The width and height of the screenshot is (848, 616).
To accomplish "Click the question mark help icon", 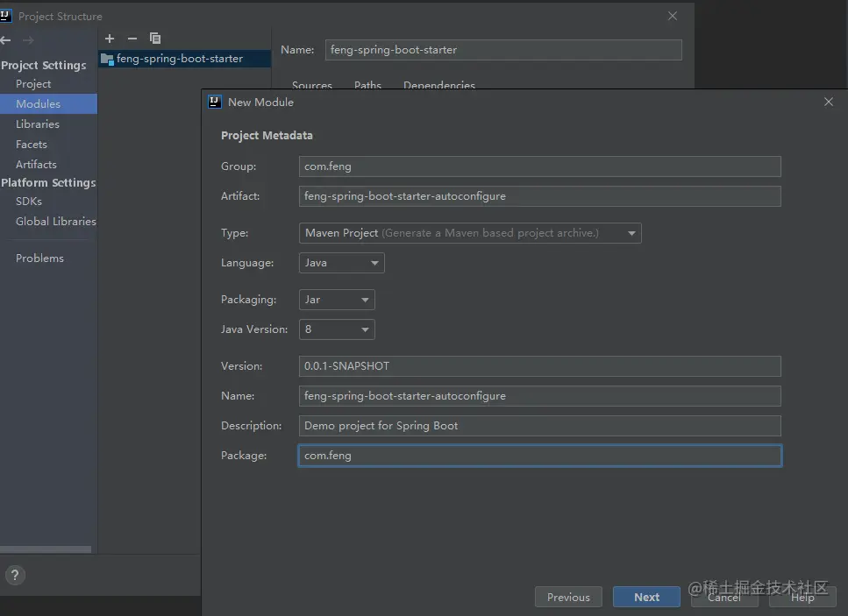I will [x=15, y=575].
